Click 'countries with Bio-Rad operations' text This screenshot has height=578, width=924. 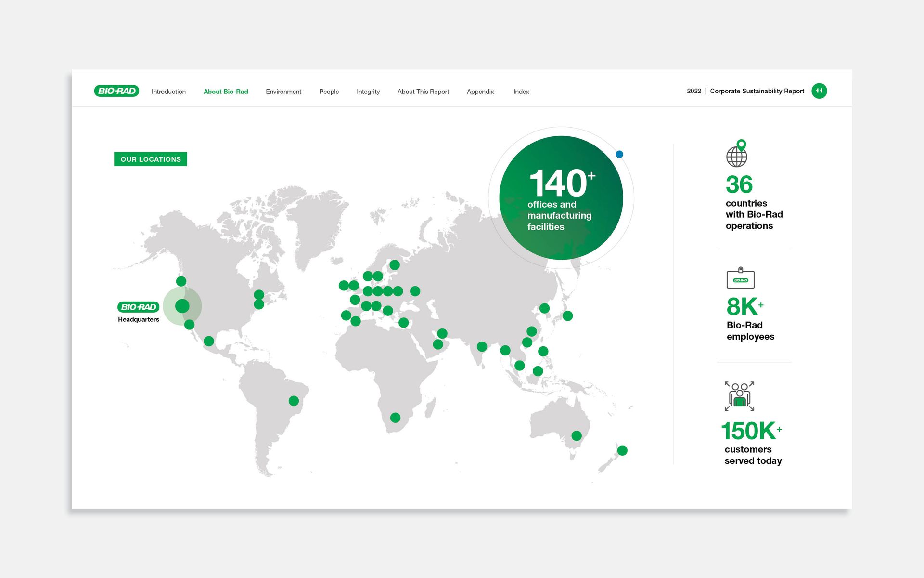[x=754, y=214]
